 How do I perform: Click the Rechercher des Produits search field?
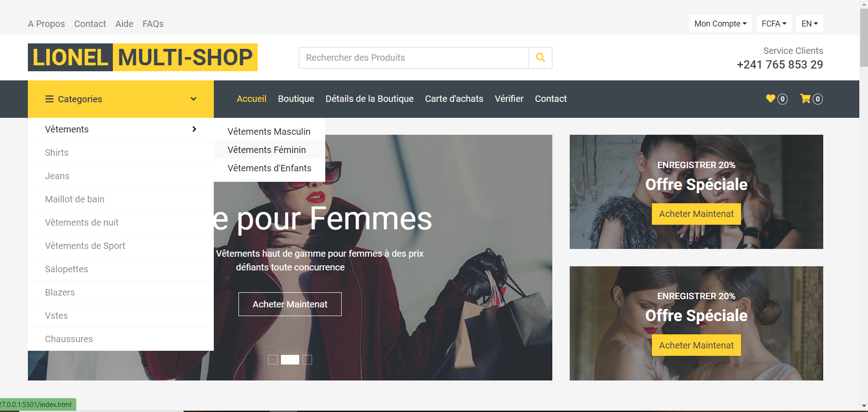click(x=413, y=58)
